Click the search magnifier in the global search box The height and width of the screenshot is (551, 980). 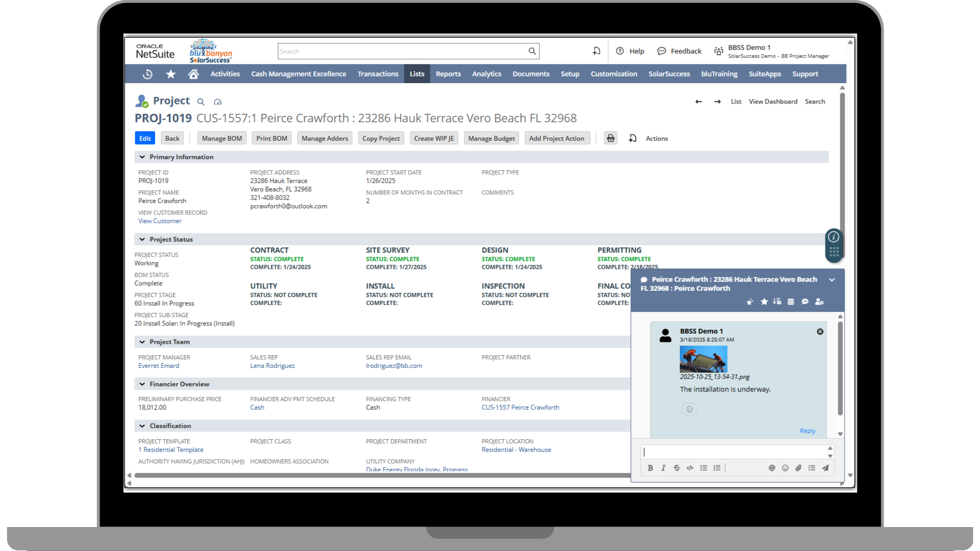(x=532, y=51)
